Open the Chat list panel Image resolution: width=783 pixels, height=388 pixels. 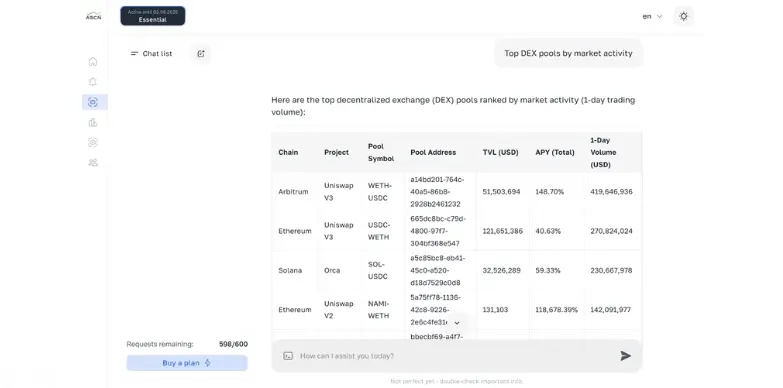coord(151,54)
